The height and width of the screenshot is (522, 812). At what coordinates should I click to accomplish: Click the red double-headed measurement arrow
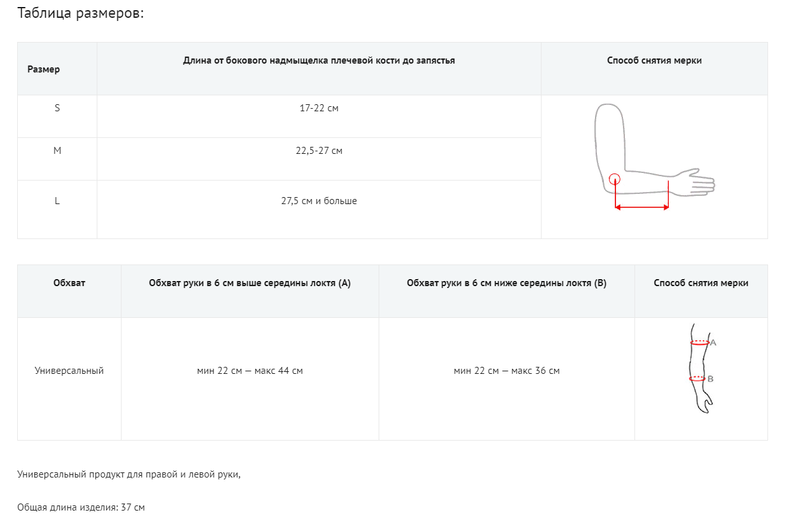[x=641, y=207]
